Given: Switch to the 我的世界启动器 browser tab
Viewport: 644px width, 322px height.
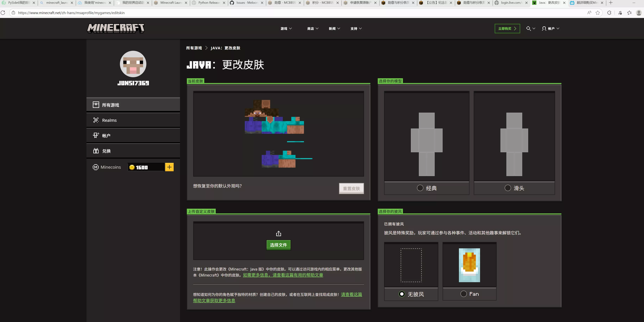Looking at the screenshot, I should click(132, 3).
